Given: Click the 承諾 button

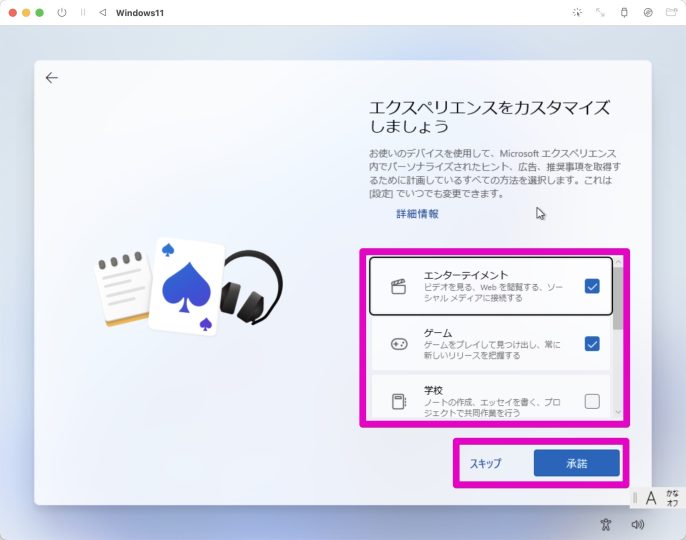Looking at the screenshot, I should tap(577, 463).
